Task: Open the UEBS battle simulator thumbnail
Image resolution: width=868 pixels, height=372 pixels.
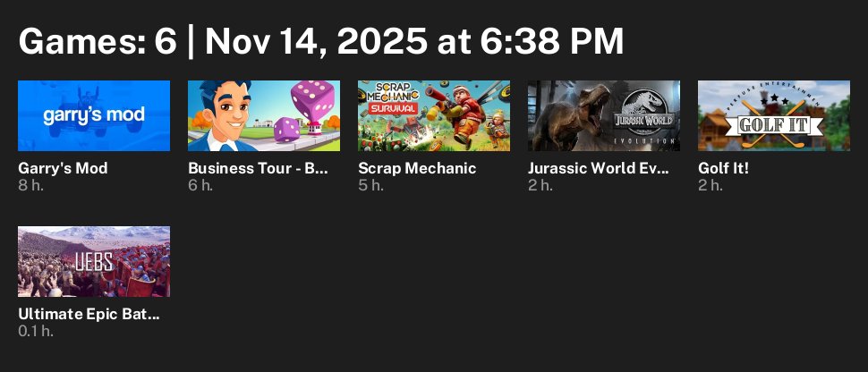Action: 94,261
